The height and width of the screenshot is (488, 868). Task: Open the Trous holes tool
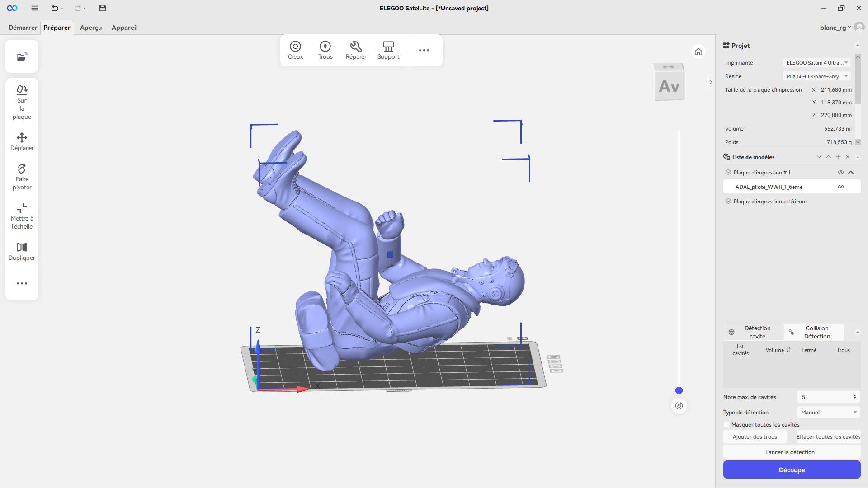pos(325,50)
